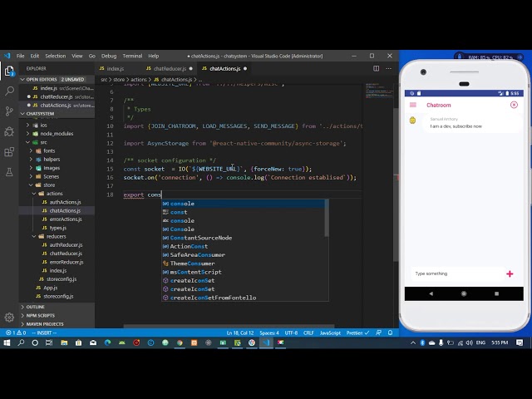Tap the Android recents square button
532x399 pixels.
(x=497, y=293)
